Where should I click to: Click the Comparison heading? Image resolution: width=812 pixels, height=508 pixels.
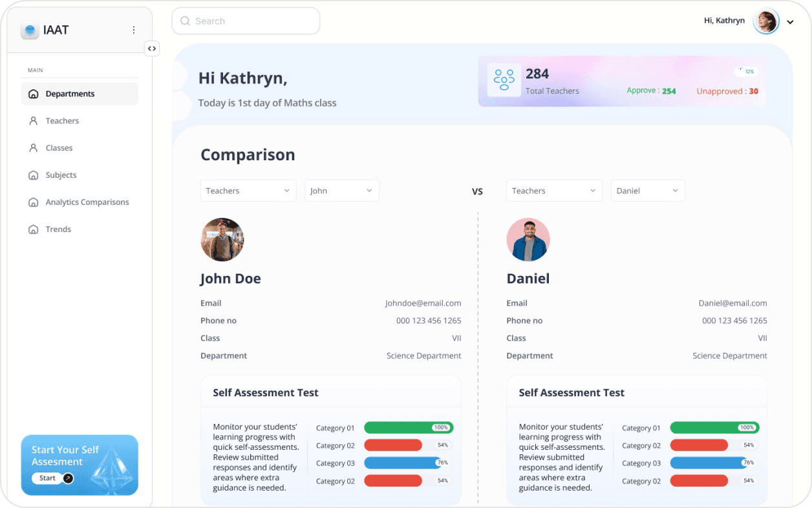coord(248,155)
